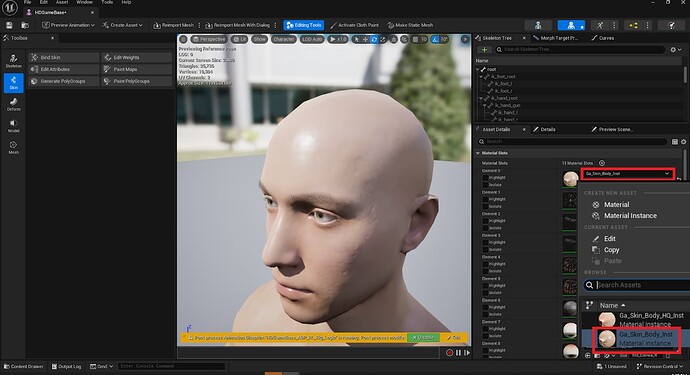690x375 pixels.
Task: Toggle the Isolate checkbox under Element 4
Action: (x=485, y=271)
